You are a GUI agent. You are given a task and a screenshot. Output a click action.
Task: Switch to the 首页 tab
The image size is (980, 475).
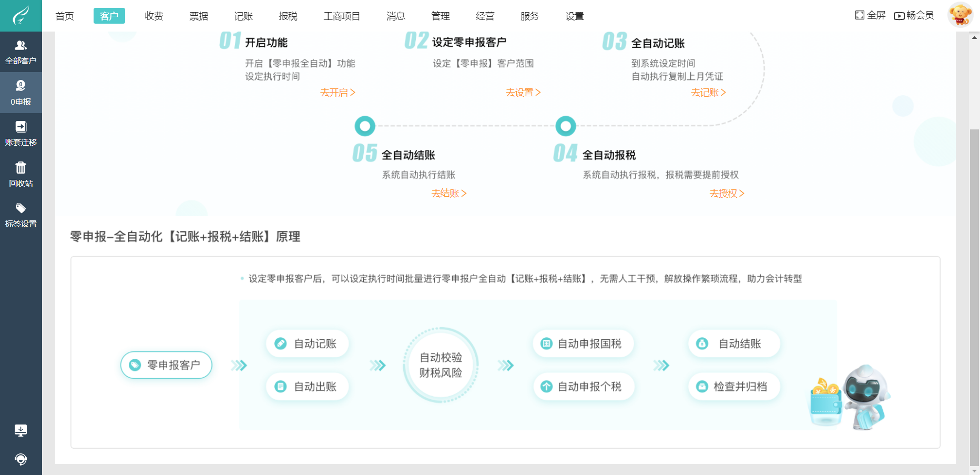64,16
